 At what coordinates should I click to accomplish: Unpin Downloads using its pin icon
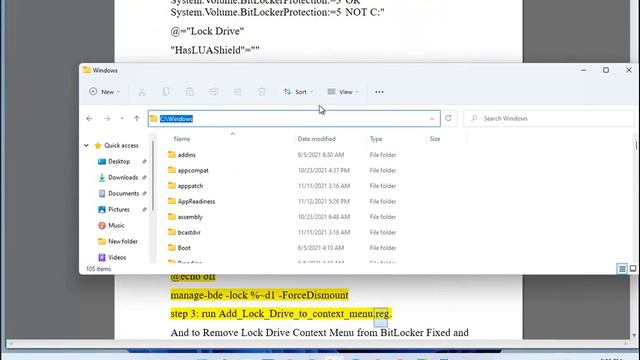pyautogui.click(x=144, y=178)
